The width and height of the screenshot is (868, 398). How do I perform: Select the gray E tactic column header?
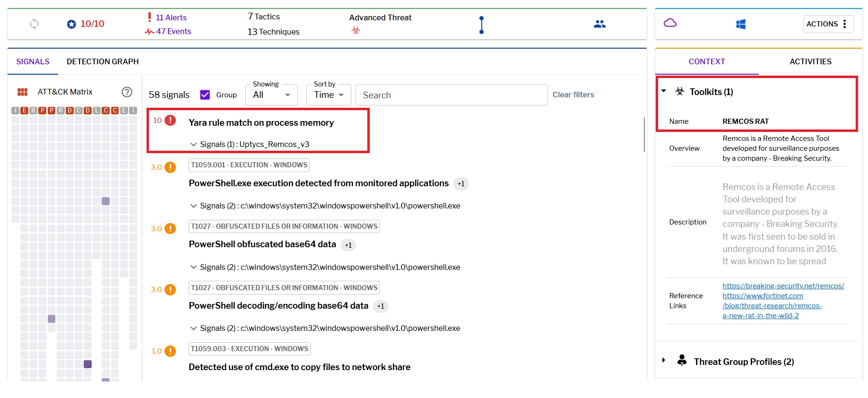pos(124,110)
